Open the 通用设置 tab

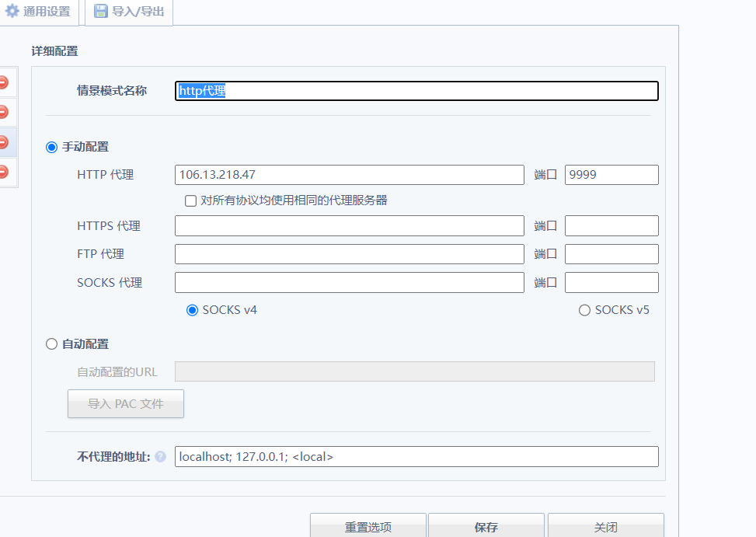[39, 12]
